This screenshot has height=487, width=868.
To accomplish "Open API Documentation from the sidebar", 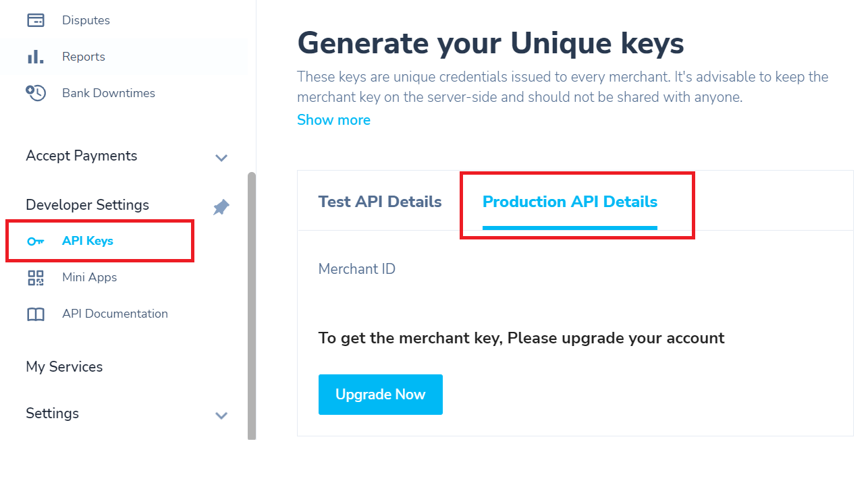I will (x=115, y=314).
